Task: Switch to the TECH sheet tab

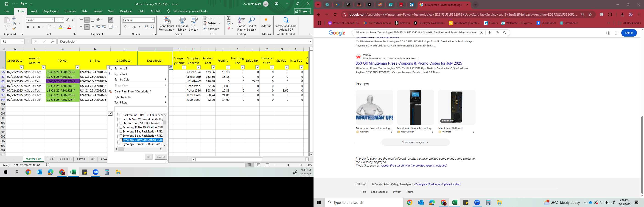Action: click(x=50, y=159)
